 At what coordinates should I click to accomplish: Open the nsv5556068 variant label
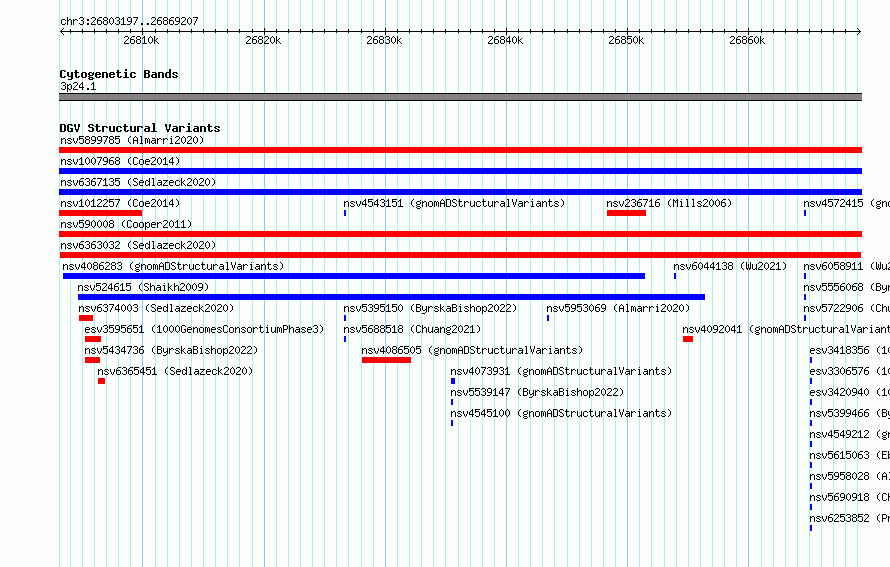[846, 287]
